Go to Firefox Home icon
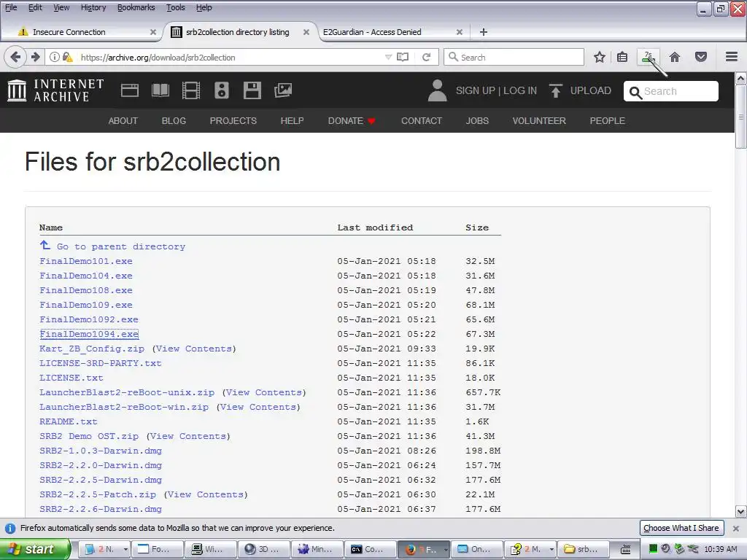The height and width of the screenshot is (560, 747). pos(675,57)
